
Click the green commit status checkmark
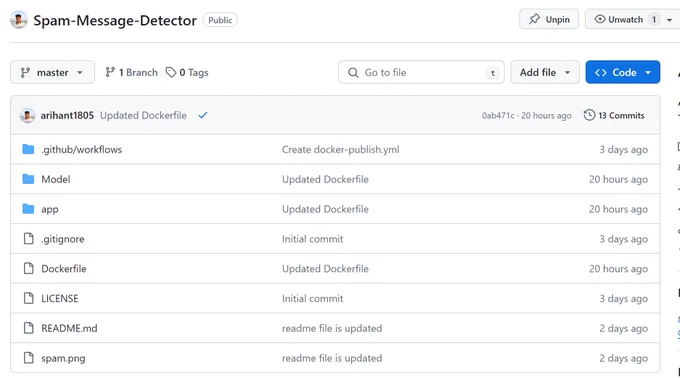[x=203, y=115]
